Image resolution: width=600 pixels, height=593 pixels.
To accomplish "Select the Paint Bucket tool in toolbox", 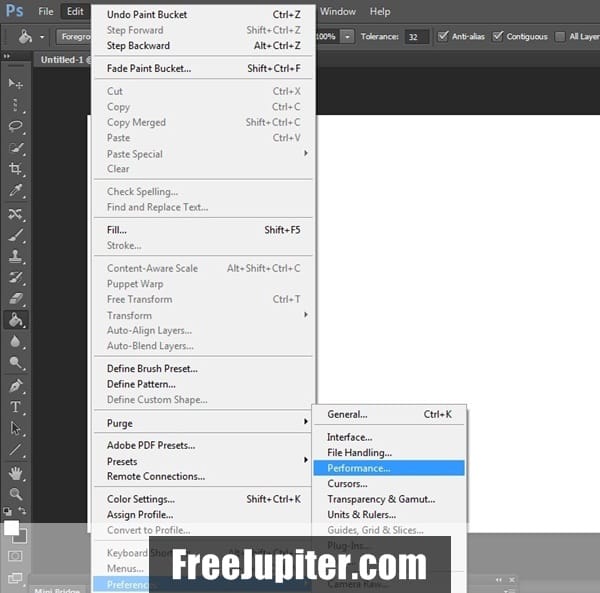I will tap(15, 320).
